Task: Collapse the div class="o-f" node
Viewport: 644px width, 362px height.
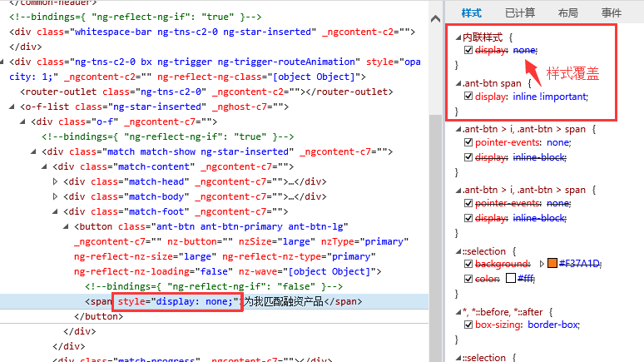Action: 22,121
